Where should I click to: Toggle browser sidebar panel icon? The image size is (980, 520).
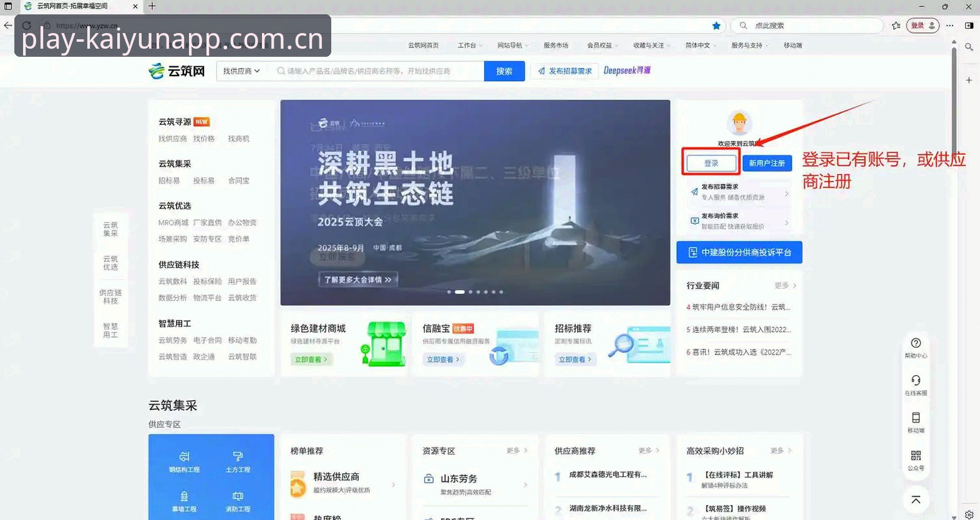point(969,26)
